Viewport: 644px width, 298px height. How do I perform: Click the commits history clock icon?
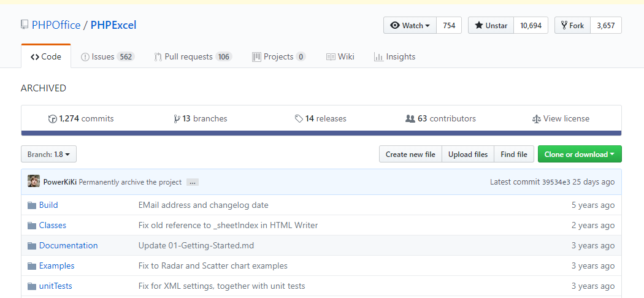point(53,119)
